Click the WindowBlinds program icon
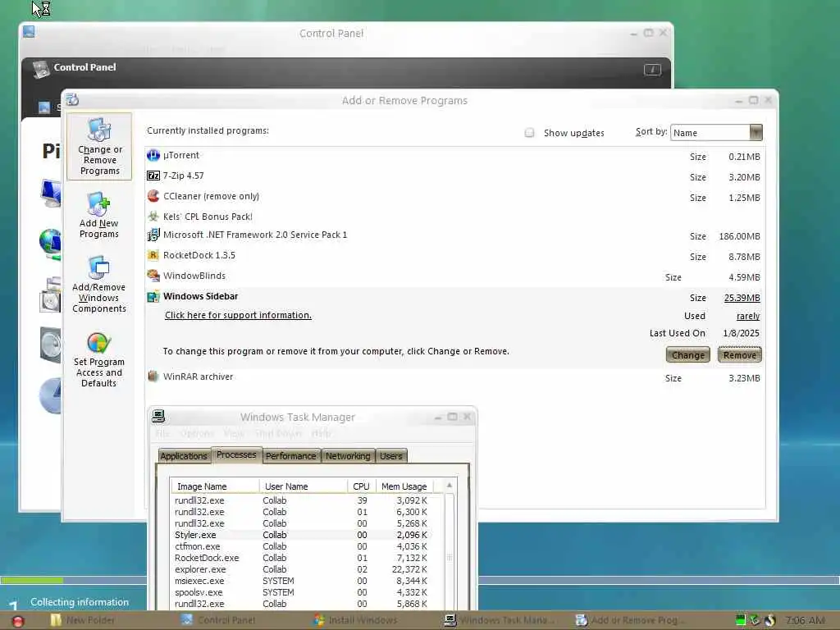Viewport: 840px width, 630px height. point(153,276)
